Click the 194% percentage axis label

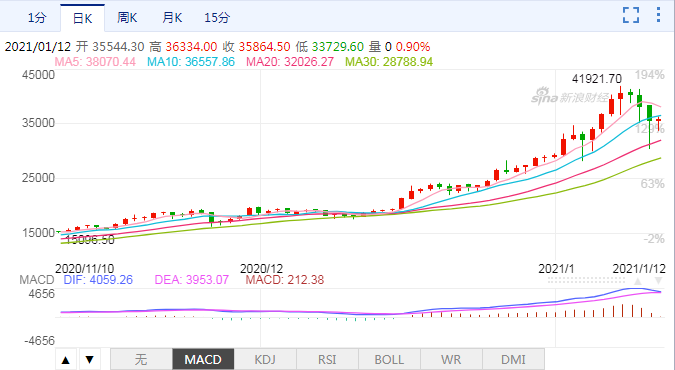[650, 75]
